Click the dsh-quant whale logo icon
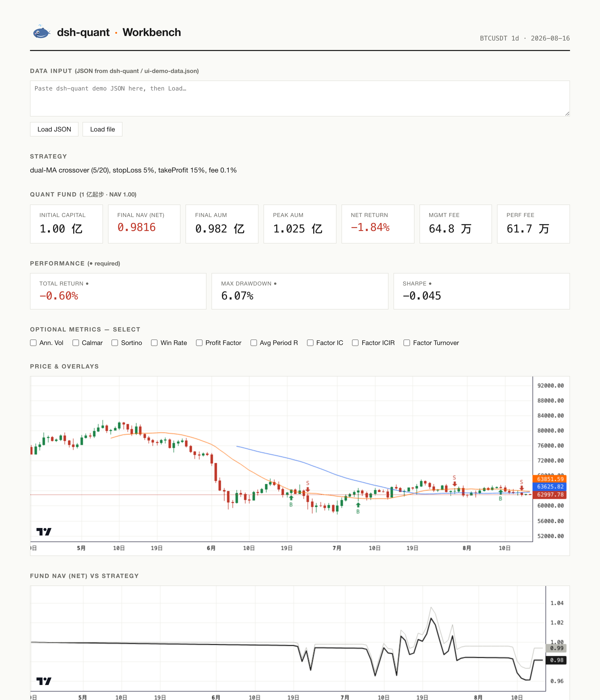This screenshot has height=700, width=600. (x=41, y=32)
